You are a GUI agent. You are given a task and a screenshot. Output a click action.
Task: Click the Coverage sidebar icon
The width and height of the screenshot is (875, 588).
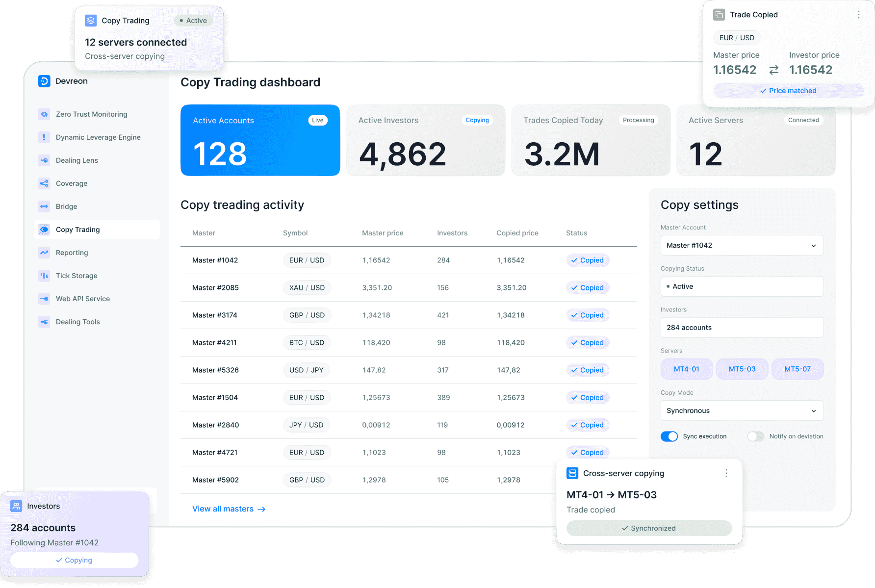tap(44, 183)
